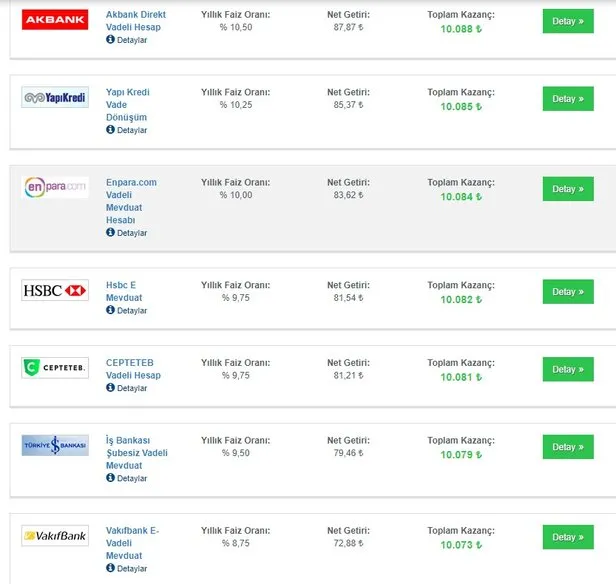Click the Detay button for Vakıfbank
616x584 pixels.
tap(567, 537)
